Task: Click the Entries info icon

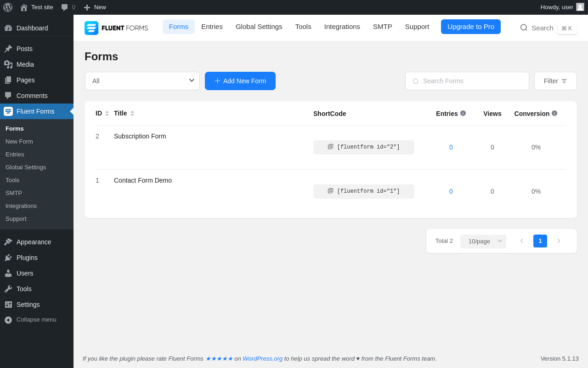Action: click(463, 113)
